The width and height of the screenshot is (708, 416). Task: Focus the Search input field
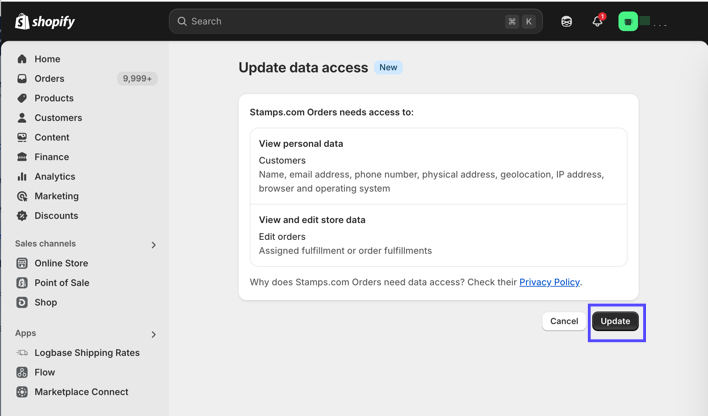pos(355,21)
